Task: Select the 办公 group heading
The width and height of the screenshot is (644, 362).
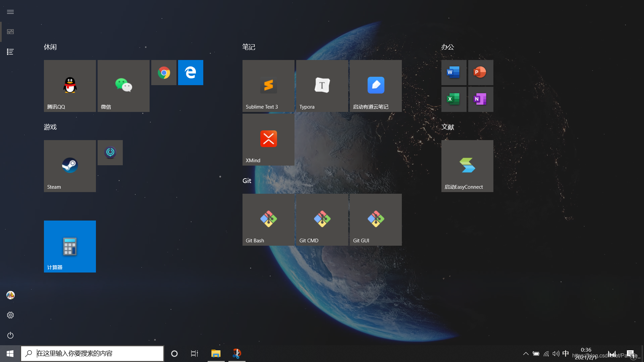Action: click(448, 47)
